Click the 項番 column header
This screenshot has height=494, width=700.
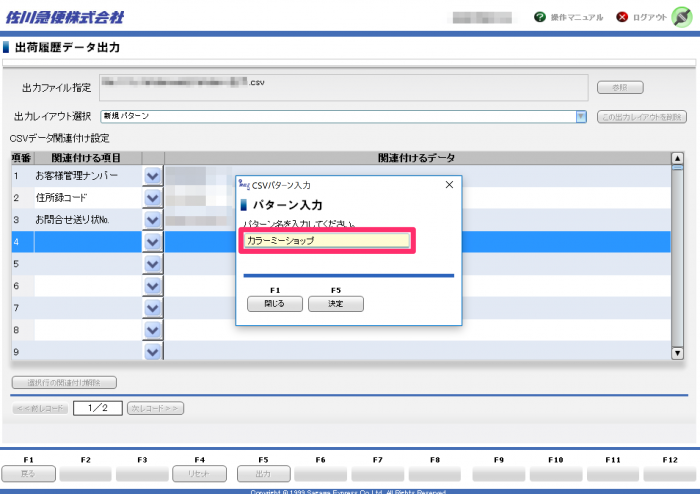22,158
